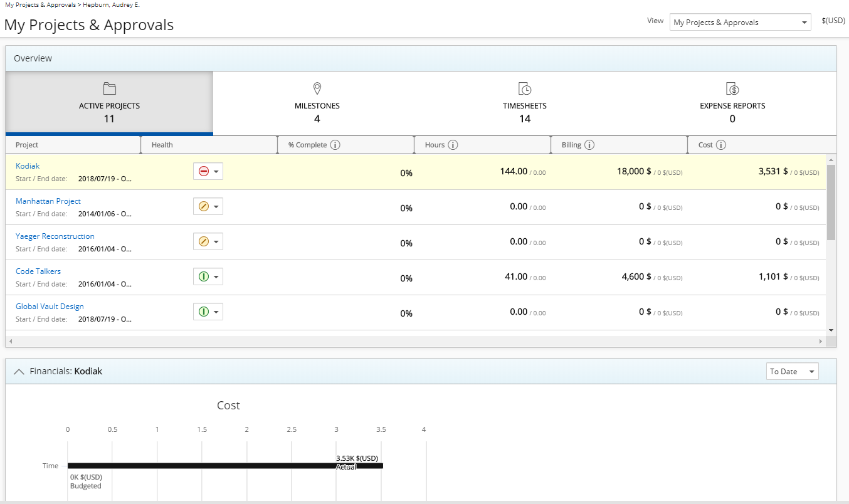Select the Active Projects tab
Viewport: 849px width, 504px height.
[109, 103]
